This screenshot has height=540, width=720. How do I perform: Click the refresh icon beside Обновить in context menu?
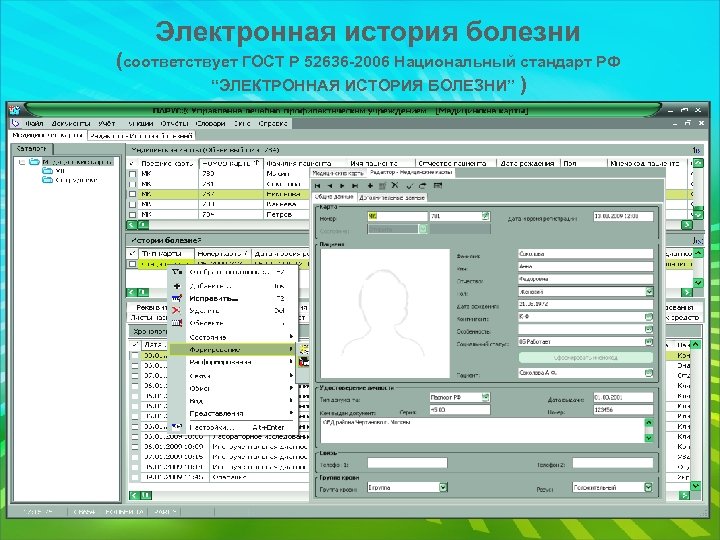pyautogui.click(x=177, y=323)
